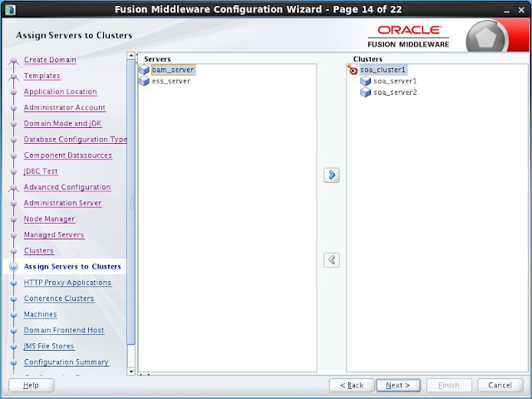Image resolution: width=532 pixels, height=399 pixels.
Task: Open the JMS File Stores step
Action: 49,347
